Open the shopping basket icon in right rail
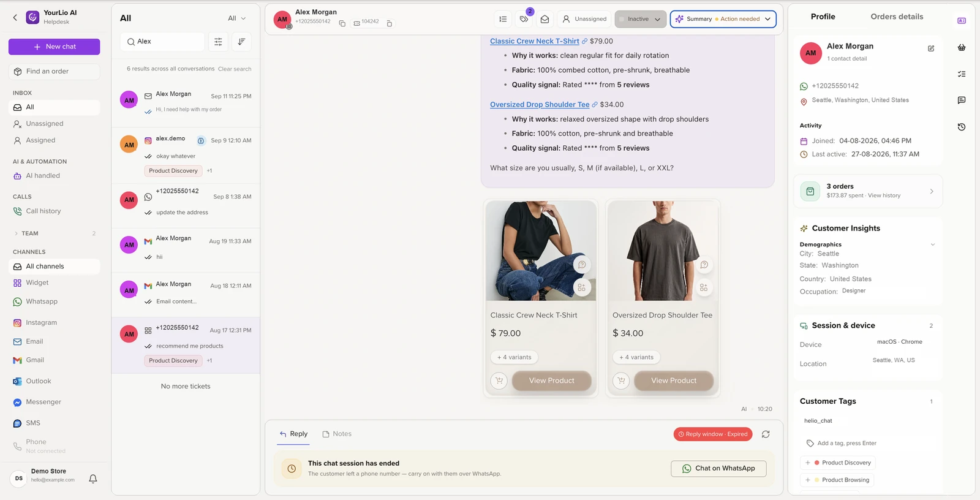980x500 pixels. tap(962, 47)
